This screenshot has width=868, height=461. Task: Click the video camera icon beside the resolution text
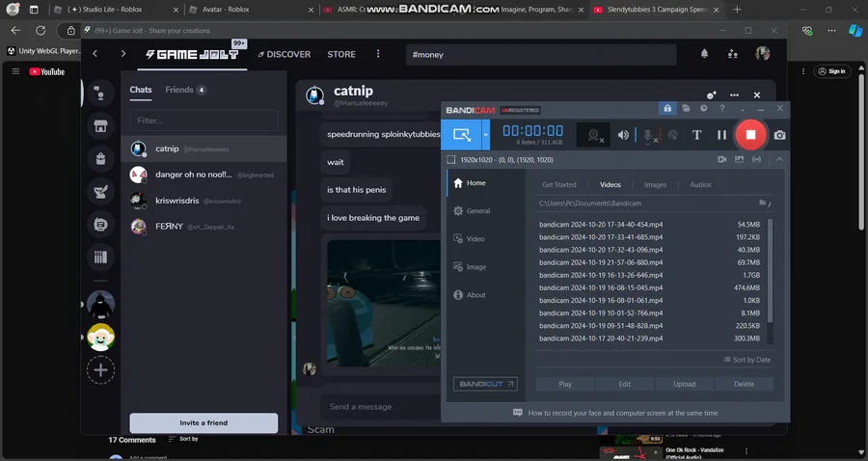[721, 159]
